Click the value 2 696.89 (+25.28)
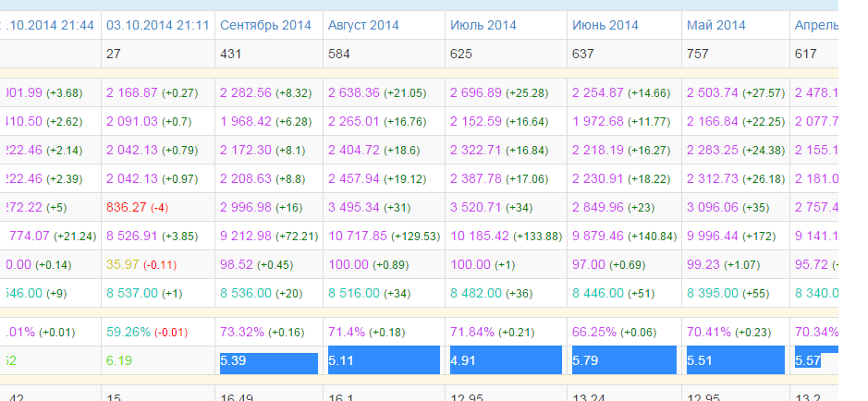 (x=499, y=93)
